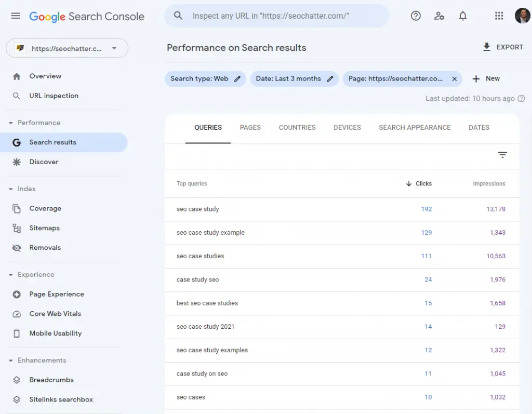Open the Google apps grid
This screenshot has width=532, height=414.
click(x=499, y=16)
